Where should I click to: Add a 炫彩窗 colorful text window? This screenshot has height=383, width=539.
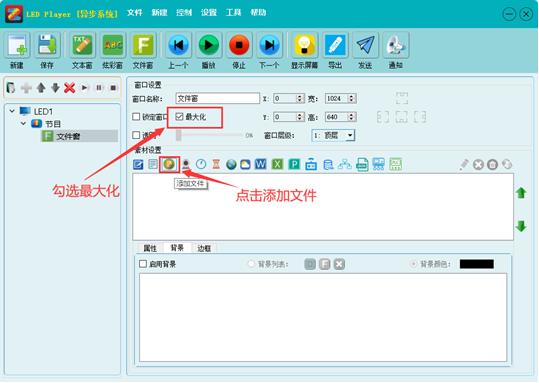click(113, 45)
